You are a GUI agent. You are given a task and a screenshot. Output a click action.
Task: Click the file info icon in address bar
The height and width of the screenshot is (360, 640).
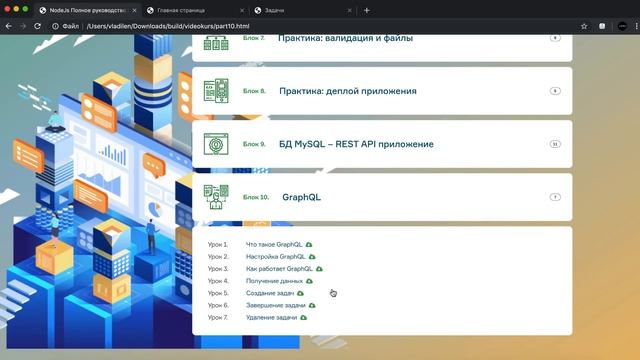click(55, 26)
